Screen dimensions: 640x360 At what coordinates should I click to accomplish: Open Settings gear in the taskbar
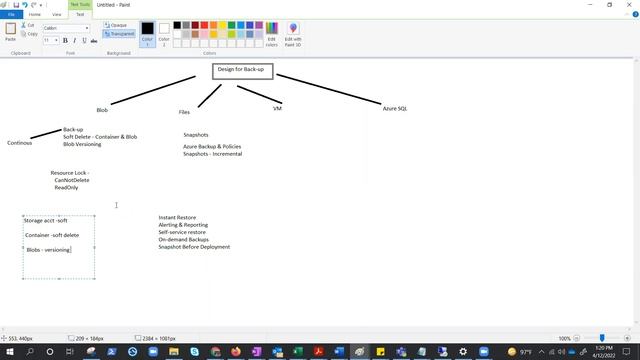463,351
